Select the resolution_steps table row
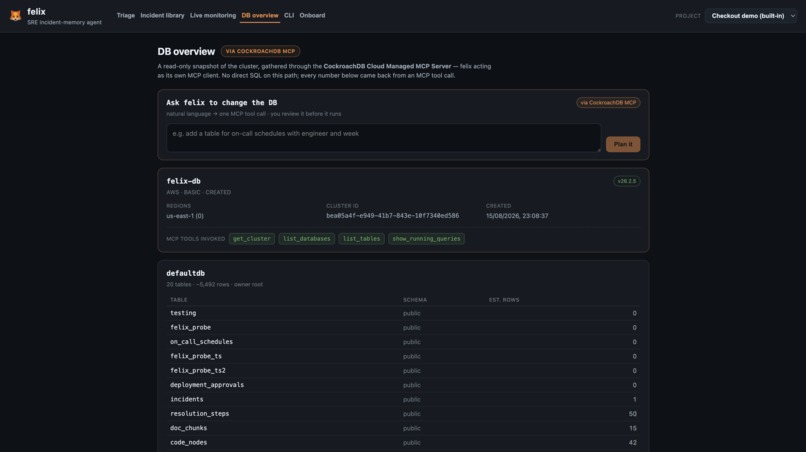Image resolution: width=806 pixels, height=452 pixels. [x=403, y=414]
